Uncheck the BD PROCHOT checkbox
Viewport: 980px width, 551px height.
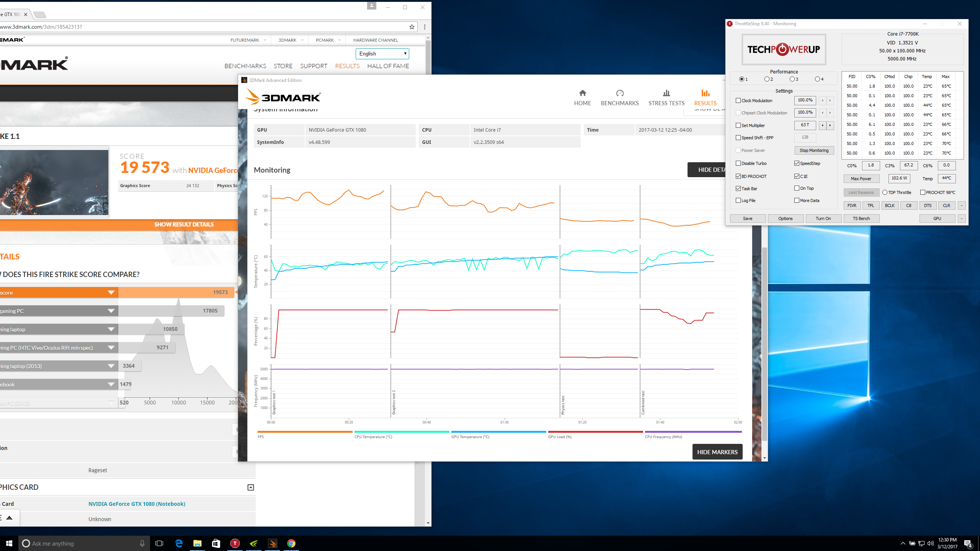[738, 176]
